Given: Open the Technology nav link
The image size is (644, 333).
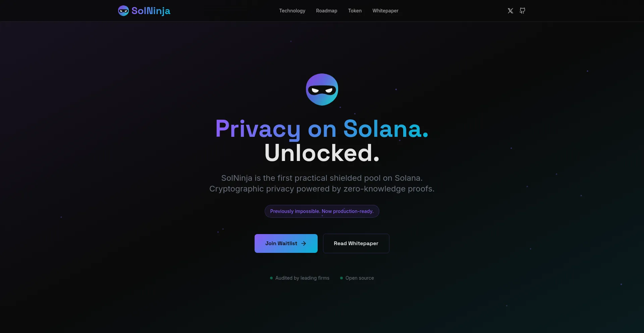Looking at the screenshot, I should [292, 11].
